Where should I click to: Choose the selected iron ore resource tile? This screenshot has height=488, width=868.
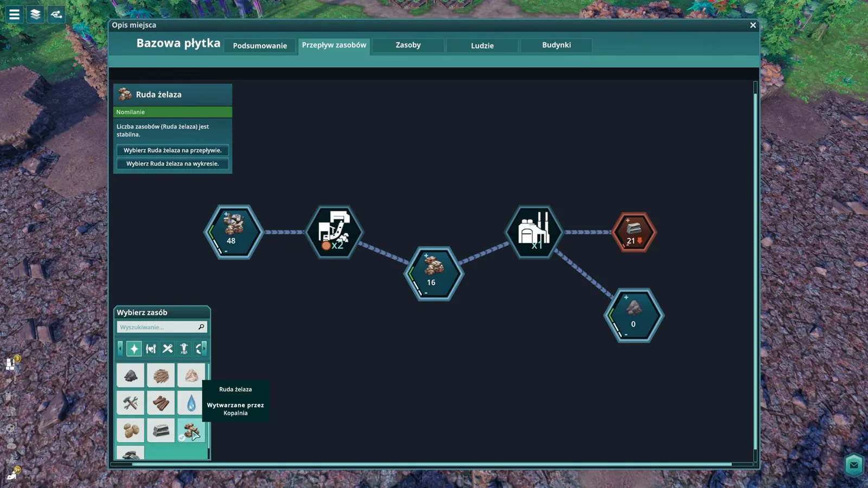[191, 431]
